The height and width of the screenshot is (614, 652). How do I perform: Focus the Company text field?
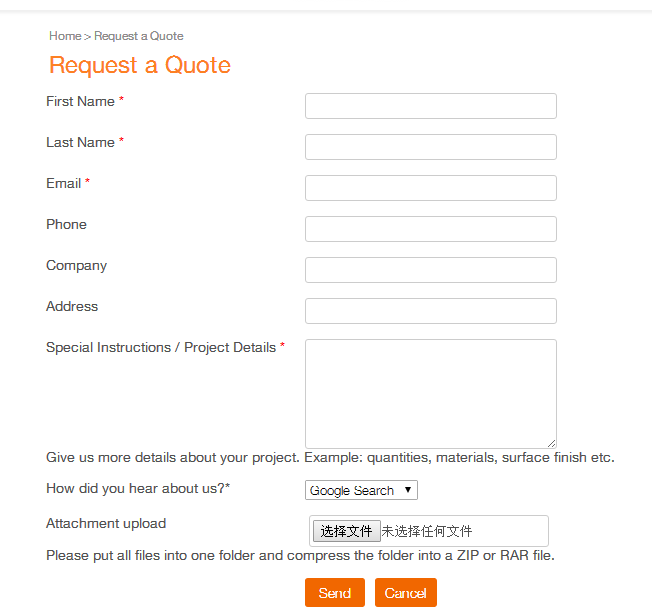click(x=431, y=270)
